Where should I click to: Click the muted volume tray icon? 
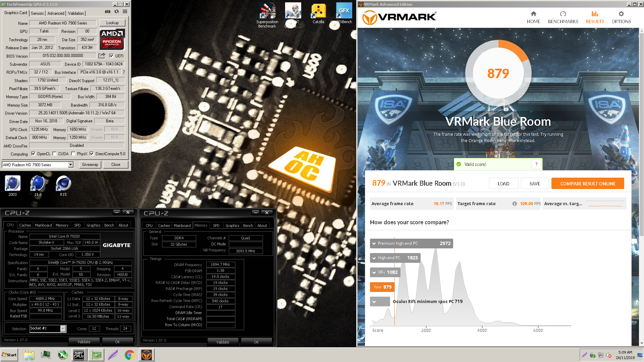609,355
